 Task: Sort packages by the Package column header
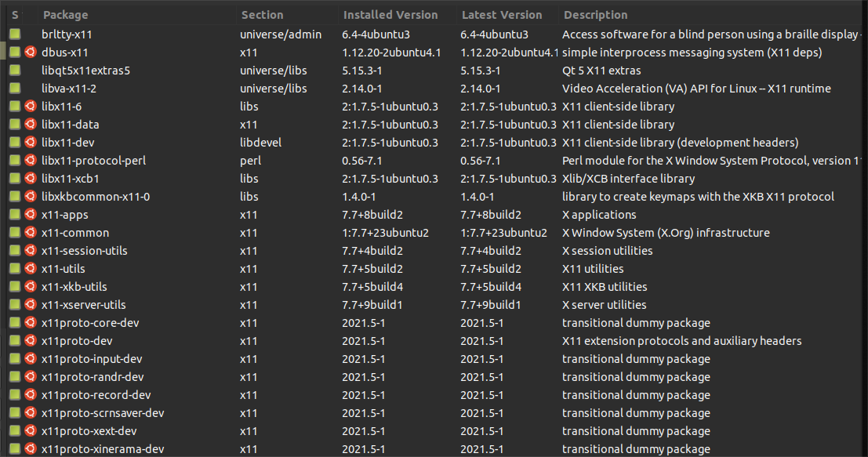point(65,15)
